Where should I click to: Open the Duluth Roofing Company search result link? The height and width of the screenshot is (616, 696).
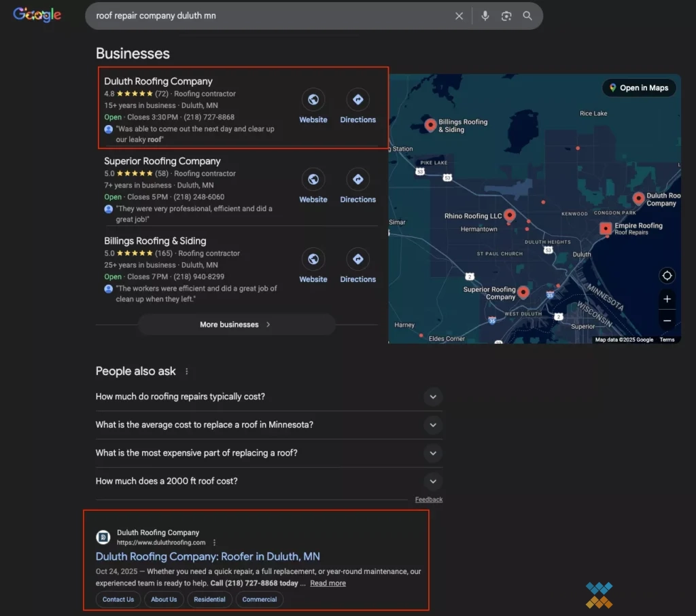207,556
